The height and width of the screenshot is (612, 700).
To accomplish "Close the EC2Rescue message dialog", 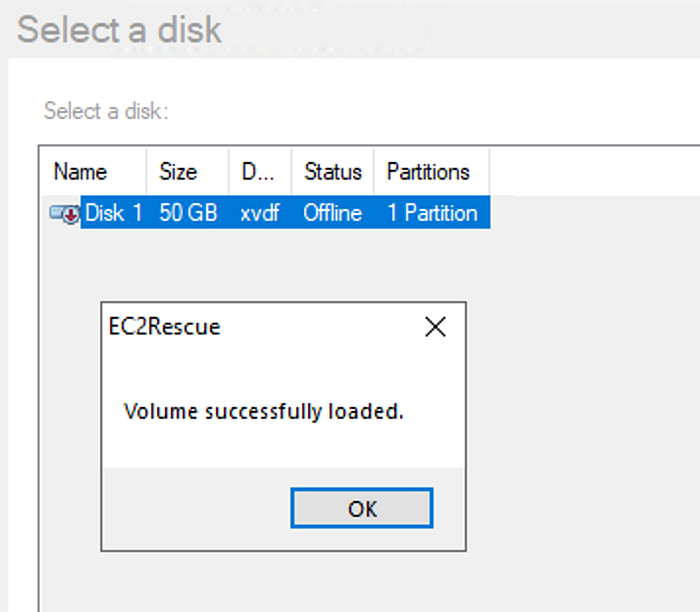I will point(435,327).
